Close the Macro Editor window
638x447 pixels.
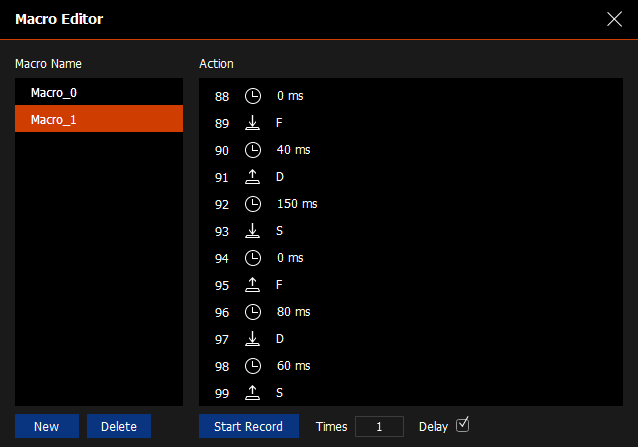point(614,19)
